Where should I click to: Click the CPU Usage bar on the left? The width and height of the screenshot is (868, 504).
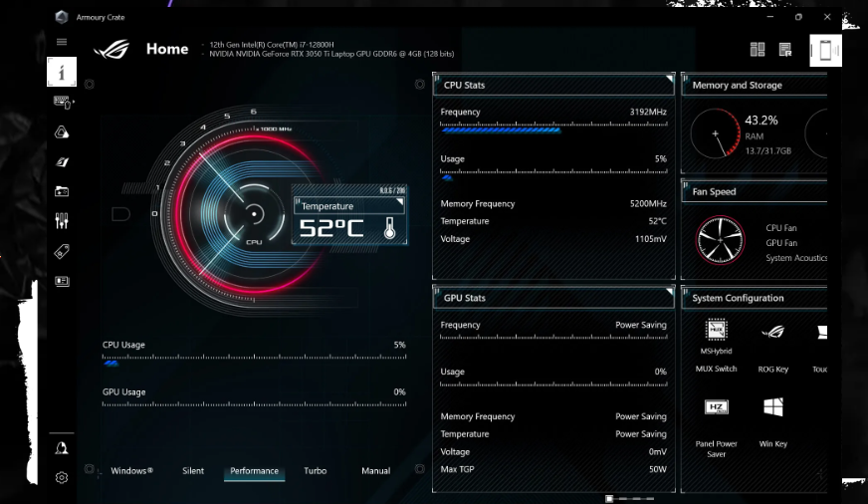(x=254, y=360)
